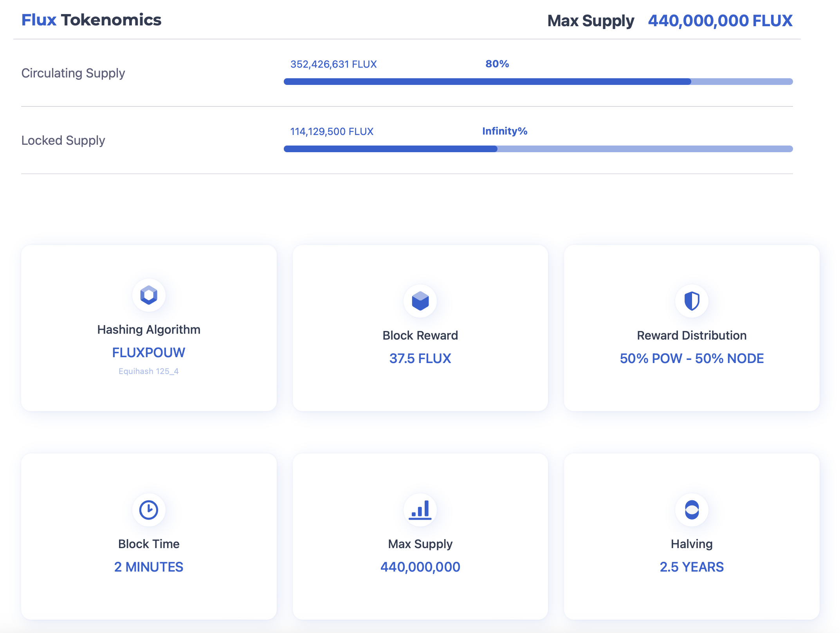Click the Halving circle icon
Viewport: 840px width, 633px height.
click(x=692, y=509)
